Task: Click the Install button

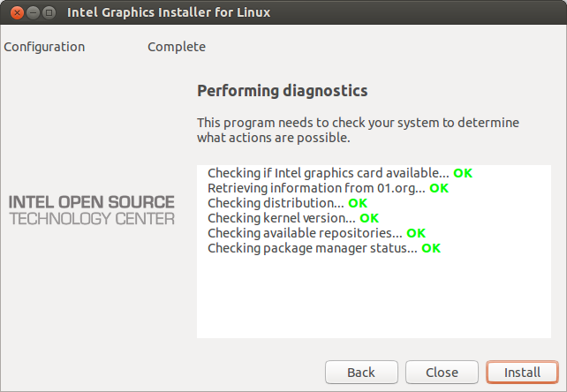Action: pos(522,372)
